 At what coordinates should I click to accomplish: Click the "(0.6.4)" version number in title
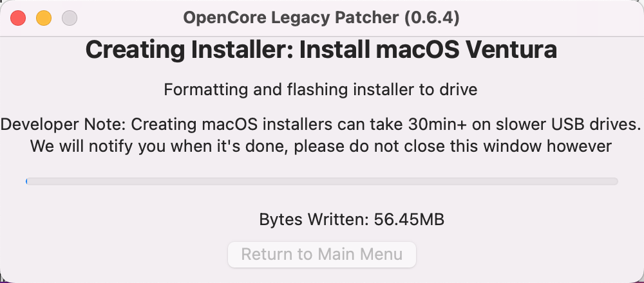(431, 18)
